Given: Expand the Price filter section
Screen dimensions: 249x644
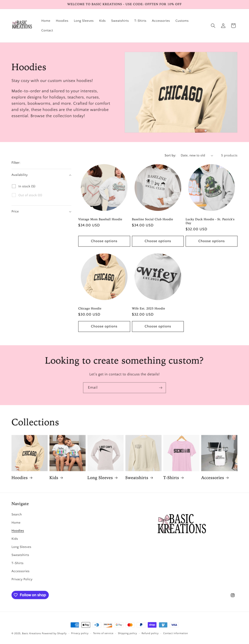Looking at the screenshot, I should (x=41, y=211).
